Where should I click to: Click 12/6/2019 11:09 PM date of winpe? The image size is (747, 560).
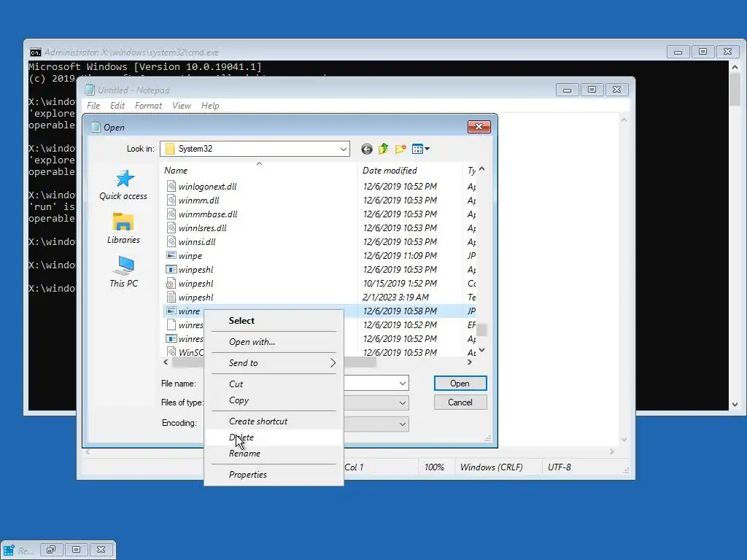tap(400, 256)
